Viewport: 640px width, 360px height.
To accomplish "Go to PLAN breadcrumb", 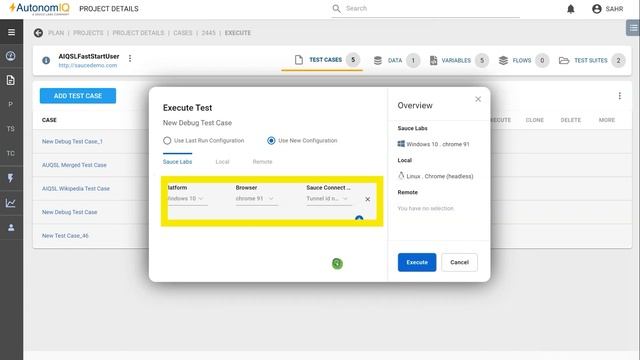I will coord(56,33).
